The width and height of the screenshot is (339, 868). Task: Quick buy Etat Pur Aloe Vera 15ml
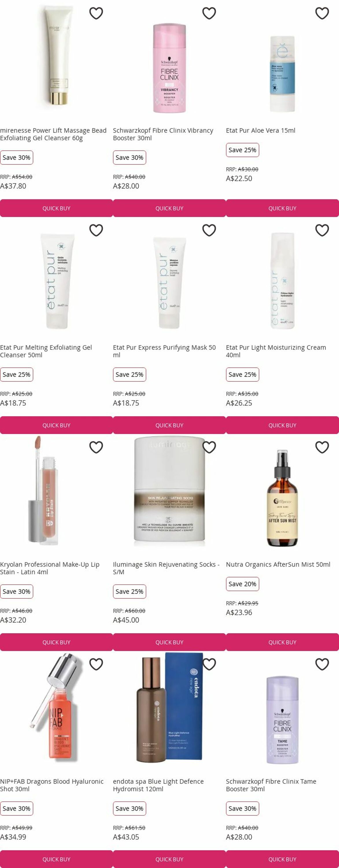click(x=282, y=208)
